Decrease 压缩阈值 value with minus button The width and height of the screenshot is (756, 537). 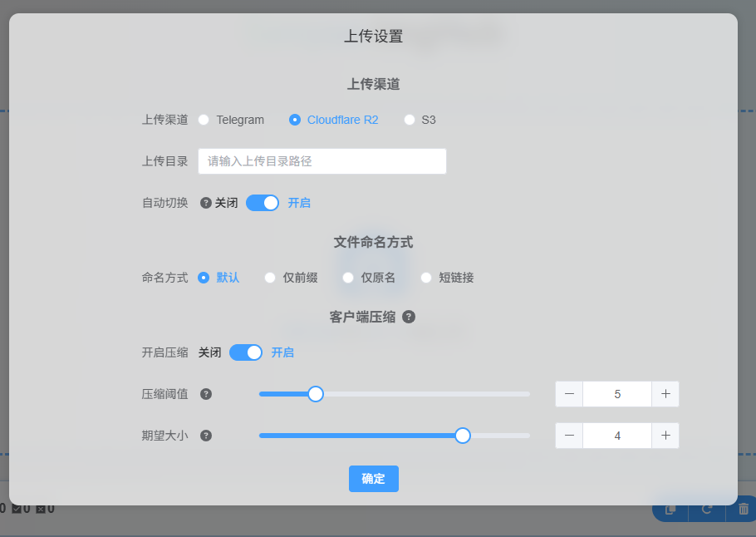coord(569,394)
